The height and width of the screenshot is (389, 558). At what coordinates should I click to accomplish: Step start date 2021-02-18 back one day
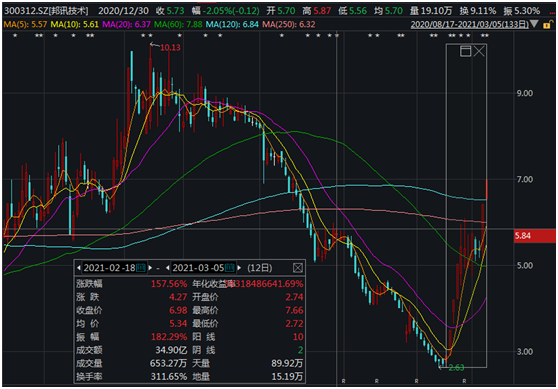coord(79,268)
